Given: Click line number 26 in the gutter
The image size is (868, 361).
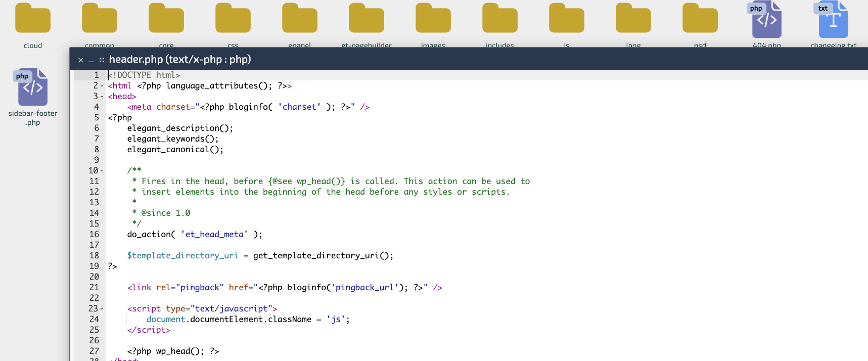Looking at the screenshot, I should pos(94,341).
